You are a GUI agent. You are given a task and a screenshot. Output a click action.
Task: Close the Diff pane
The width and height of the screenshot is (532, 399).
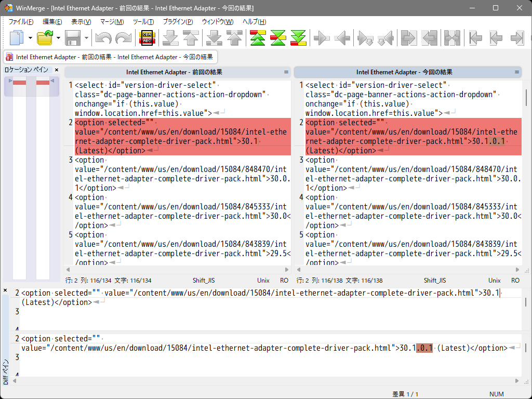5,290
